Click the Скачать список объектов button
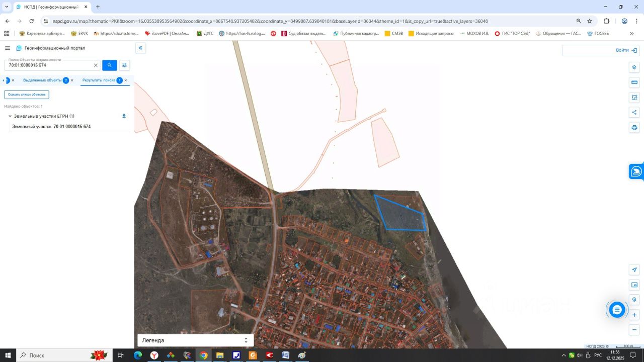Viewport: 644px width, 362px height. pyautogui.click(x=27, y=95)
